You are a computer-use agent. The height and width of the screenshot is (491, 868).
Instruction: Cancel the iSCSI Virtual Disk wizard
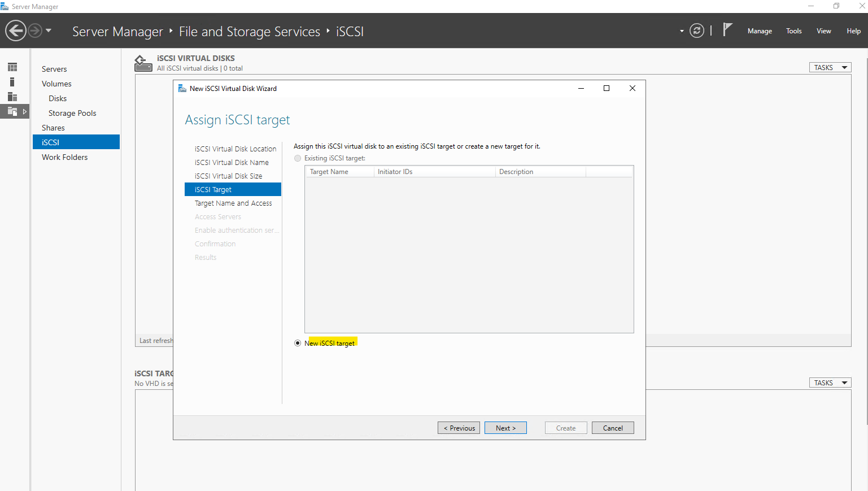pyautogui.click(x=613, y=428)
